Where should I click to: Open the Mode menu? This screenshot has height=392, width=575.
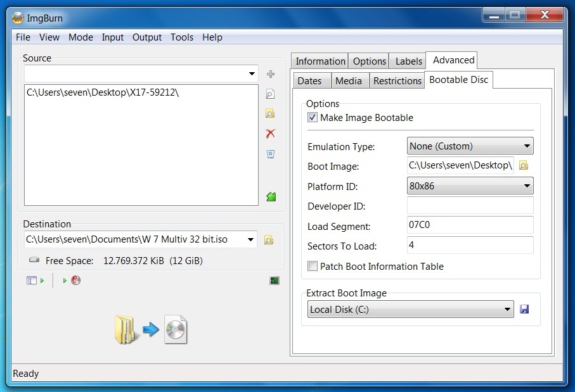tap(81, 37)
